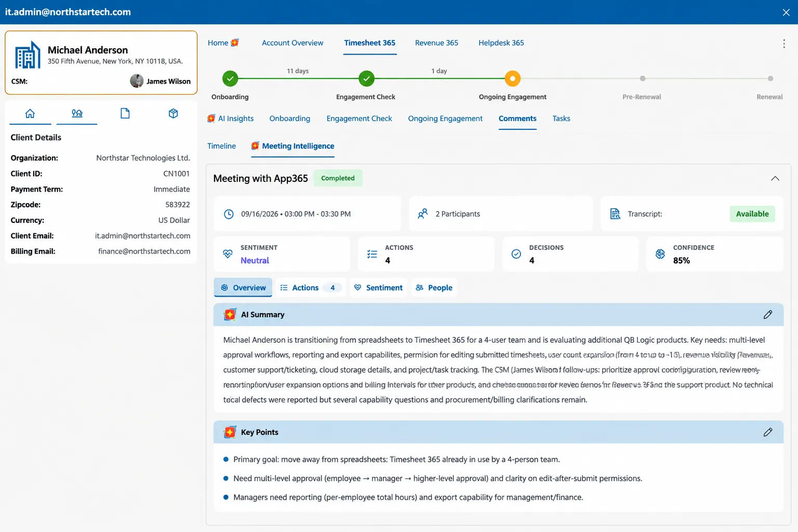Image resolution: width=798 pixels, height=532 pixels.
Task: Edit the AI Summary with pencil icon
Action: 768,315
